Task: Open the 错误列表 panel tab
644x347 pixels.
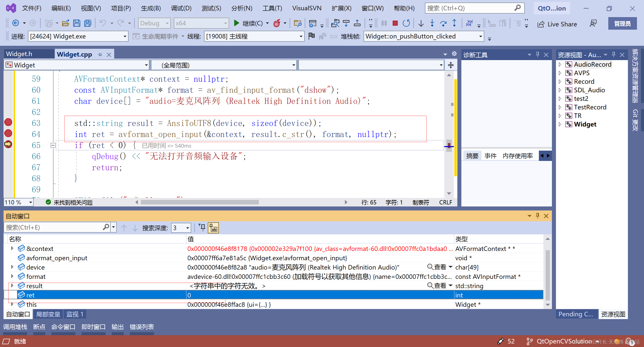Action: [142, 327]
